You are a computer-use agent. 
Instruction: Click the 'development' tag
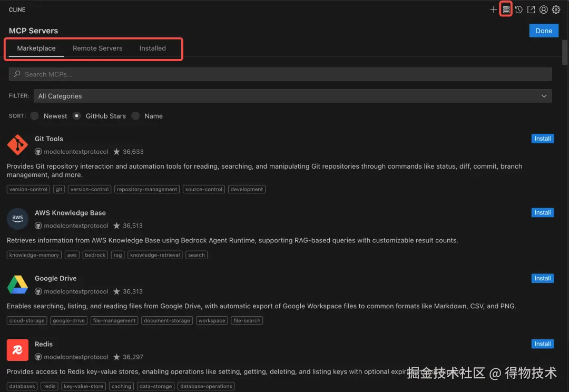247,189
